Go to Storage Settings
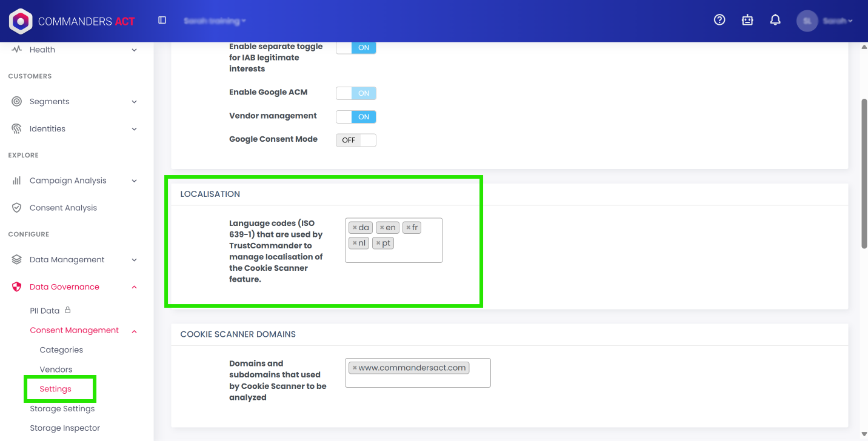Screen dimensions: 868x441 62,409
